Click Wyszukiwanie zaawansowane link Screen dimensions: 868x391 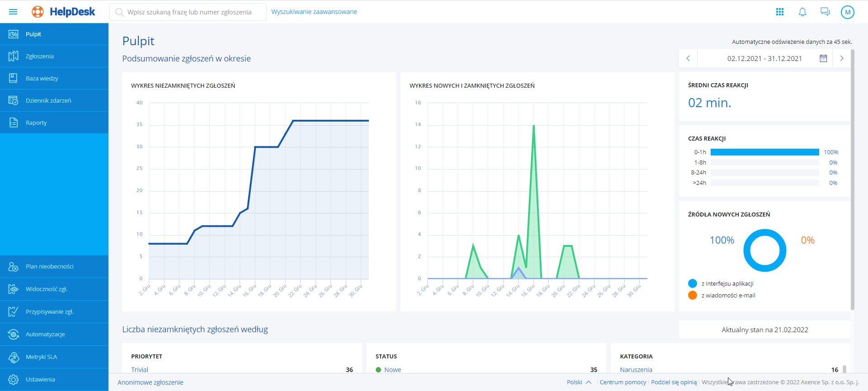point(314,12)
